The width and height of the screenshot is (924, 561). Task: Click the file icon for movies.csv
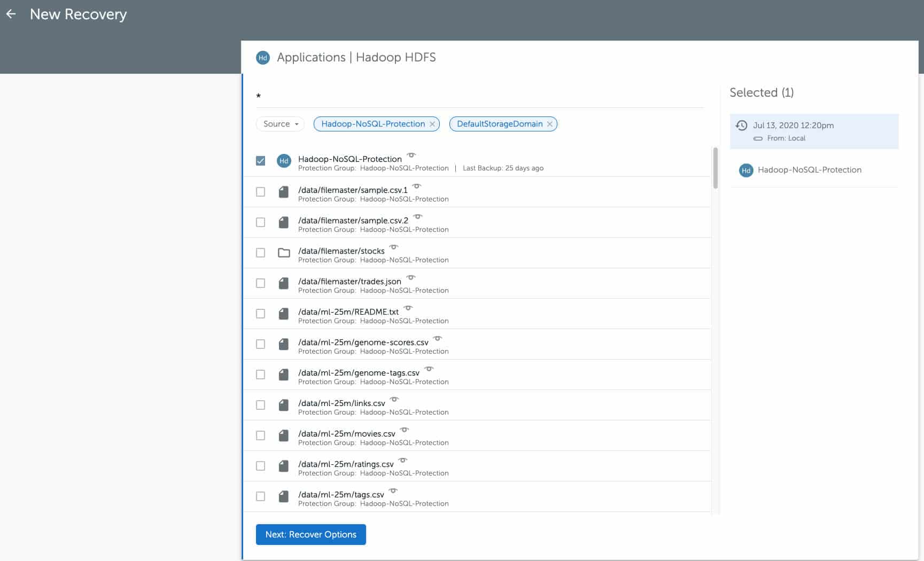pyautogui.click(x=284, y=435)
